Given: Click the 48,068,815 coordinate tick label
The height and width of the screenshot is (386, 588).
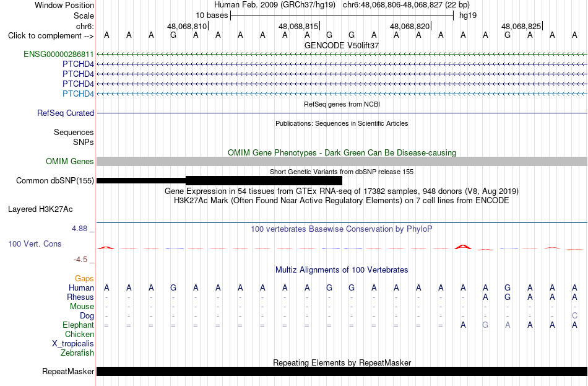Looking at the screenshot, I should click(x=298, y=26).
